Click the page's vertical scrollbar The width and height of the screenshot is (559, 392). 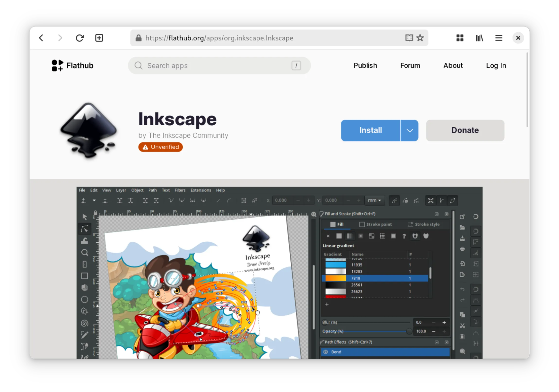(x=527, y=90)
